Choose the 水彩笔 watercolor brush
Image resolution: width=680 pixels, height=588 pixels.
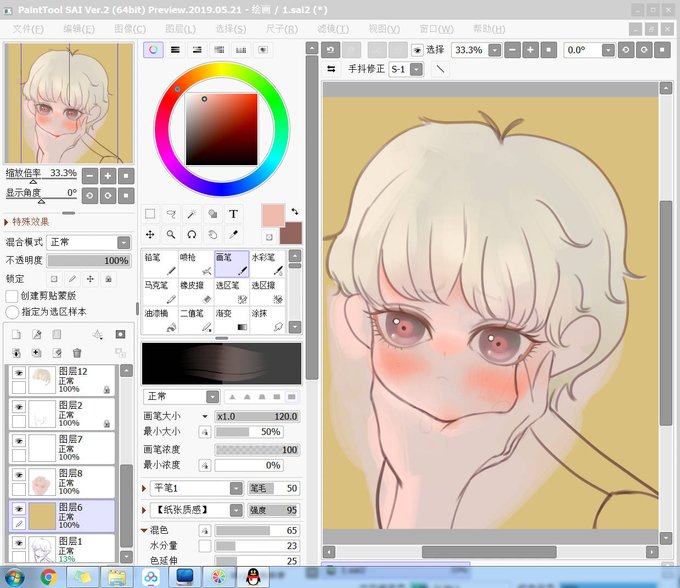(268, 264)
